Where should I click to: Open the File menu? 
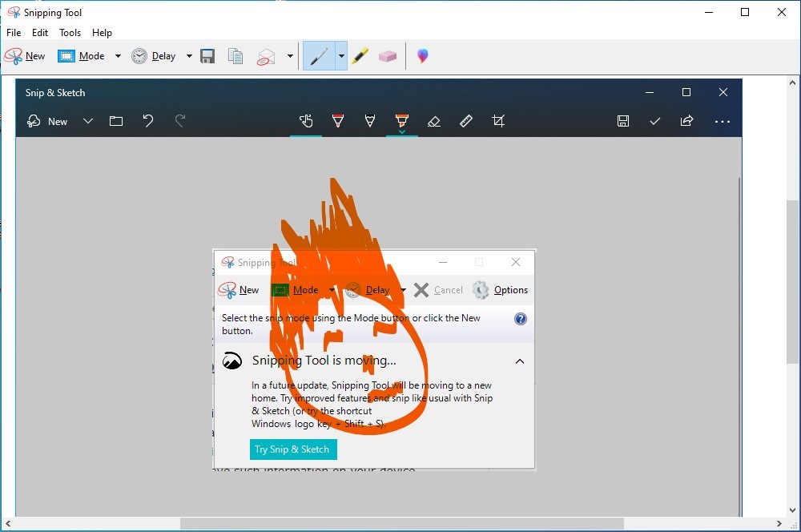14,33
